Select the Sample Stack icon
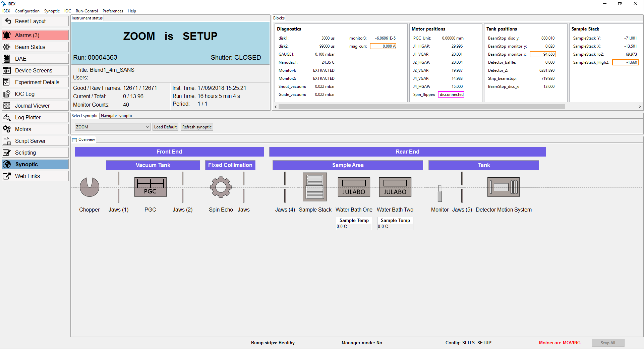The width and height of the screenshot is (644, 349). [x=315, y=187]
